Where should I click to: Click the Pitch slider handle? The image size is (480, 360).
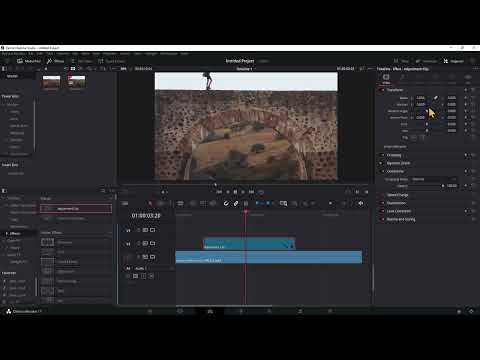pyautogui.click(x=427, y=124)
